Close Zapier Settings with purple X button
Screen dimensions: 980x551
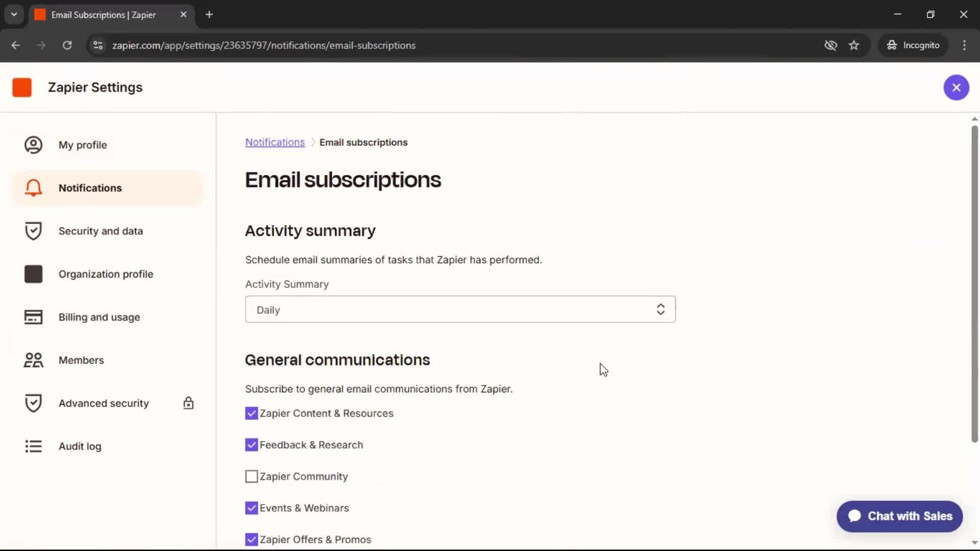(x=956, y=88)
